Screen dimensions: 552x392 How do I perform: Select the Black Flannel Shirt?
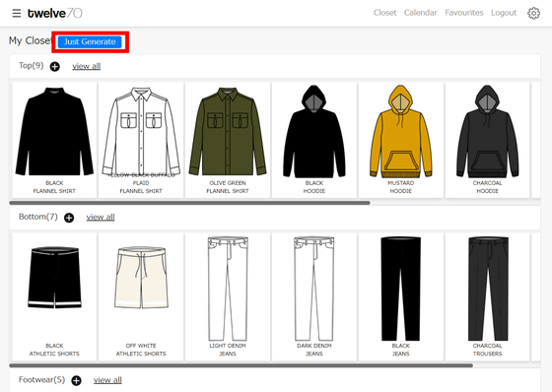tap(54, 140)
